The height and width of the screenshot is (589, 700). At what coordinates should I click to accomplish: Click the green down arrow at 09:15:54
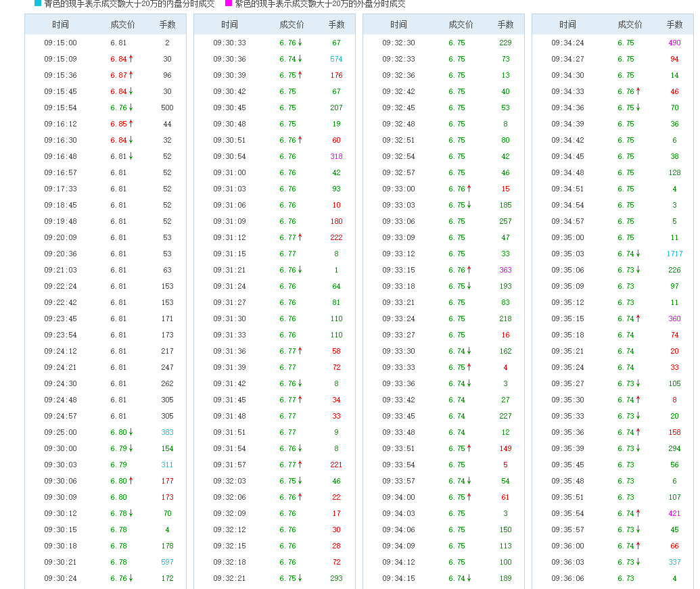coord(131,108)
